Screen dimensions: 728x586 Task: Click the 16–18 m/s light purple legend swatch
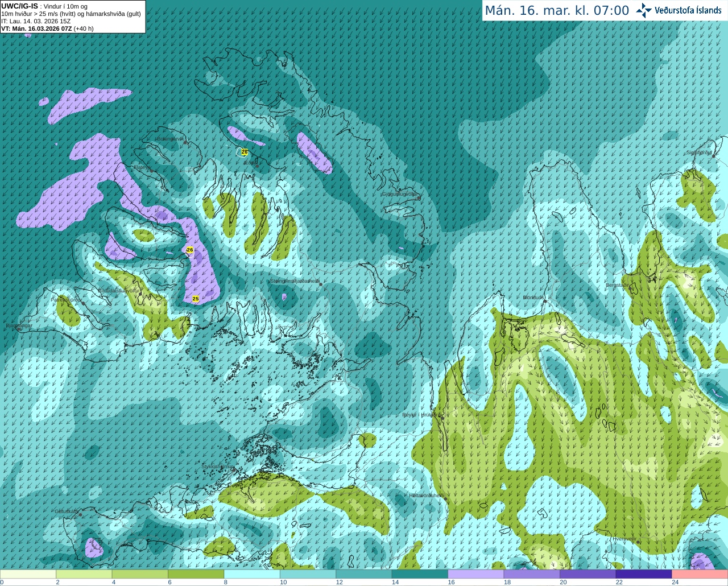point(476,574)
